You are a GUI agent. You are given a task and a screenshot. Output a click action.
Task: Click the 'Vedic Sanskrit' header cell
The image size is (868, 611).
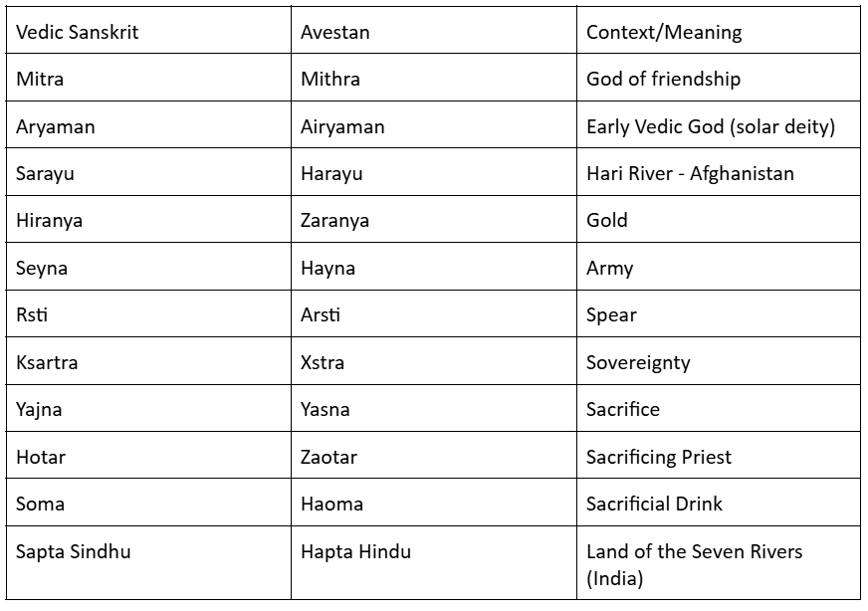coord(148,31)
